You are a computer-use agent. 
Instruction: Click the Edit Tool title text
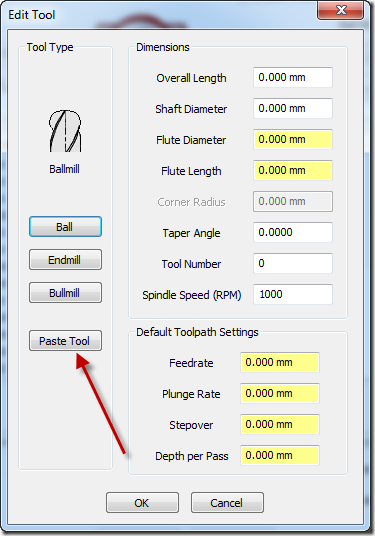tap(31, 15)
